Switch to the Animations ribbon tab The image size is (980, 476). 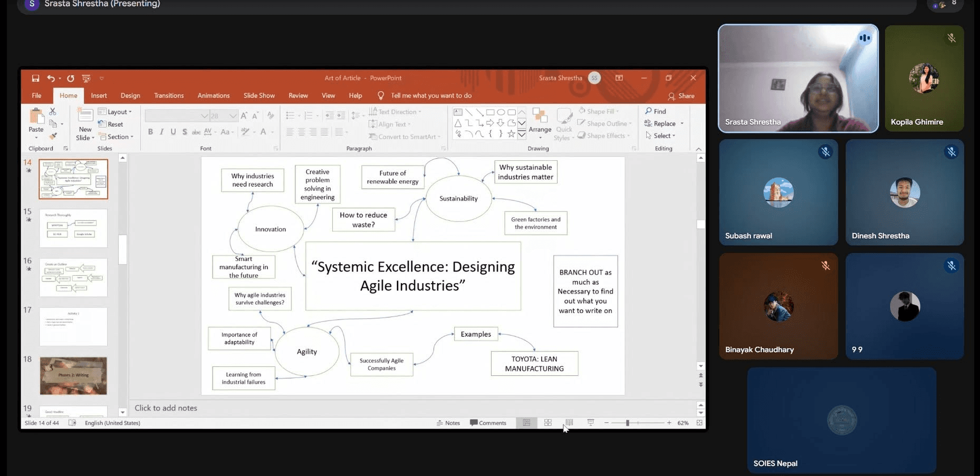214,95
